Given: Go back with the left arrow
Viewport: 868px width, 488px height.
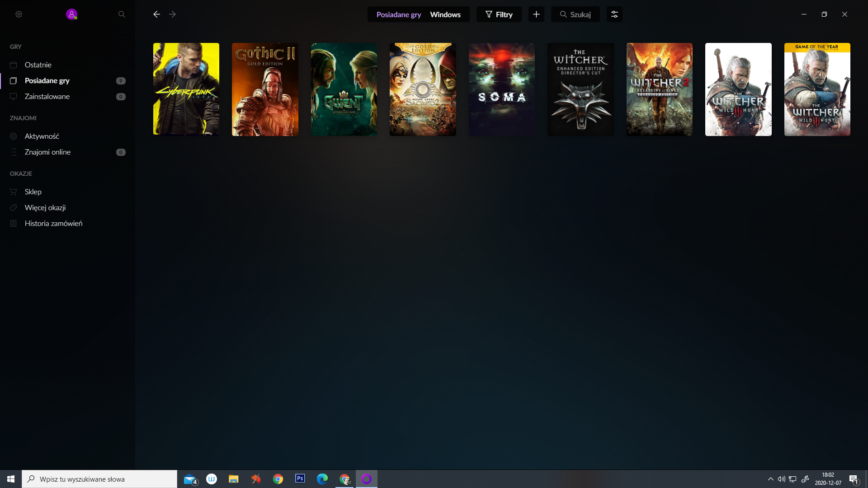Looking at the screenshot, I should [156, 14].
